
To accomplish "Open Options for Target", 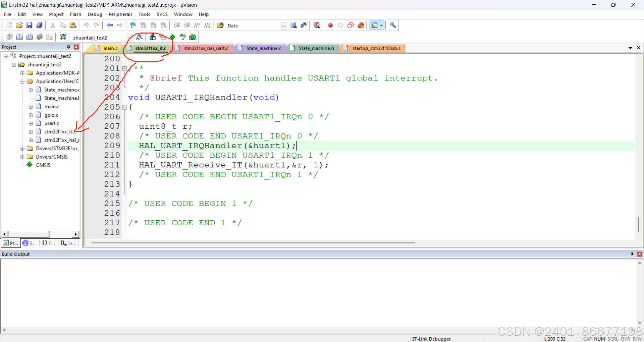I will point(140,37).
